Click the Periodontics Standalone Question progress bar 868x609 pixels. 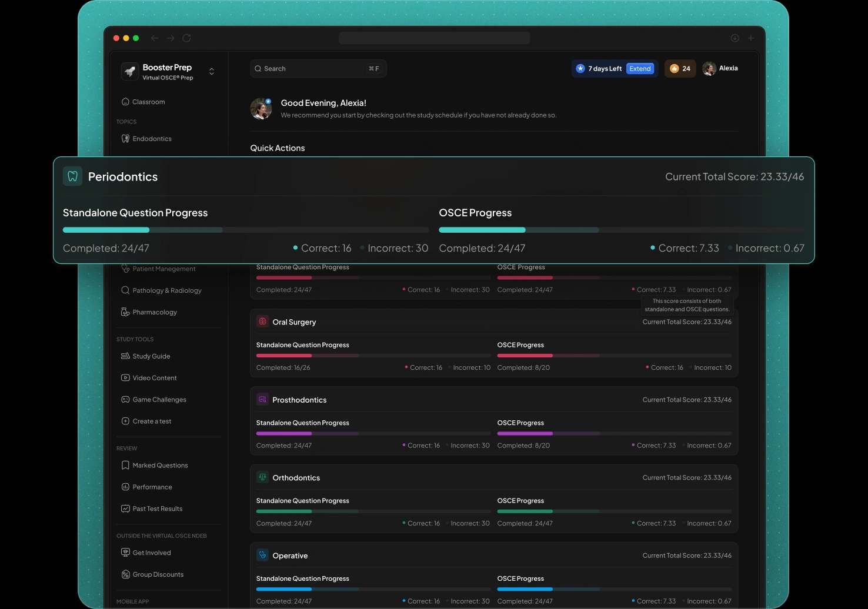tap(246, 230)
